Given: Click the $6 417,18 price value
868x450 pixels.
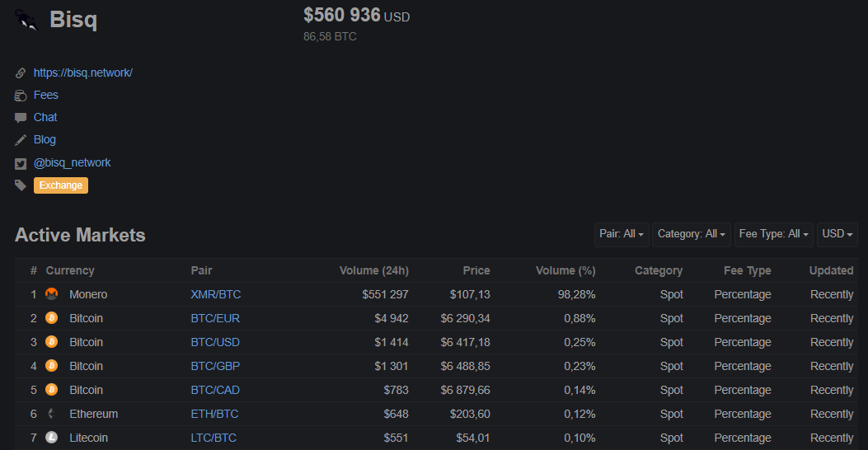Looking at the screenshot, I should 466,342.
